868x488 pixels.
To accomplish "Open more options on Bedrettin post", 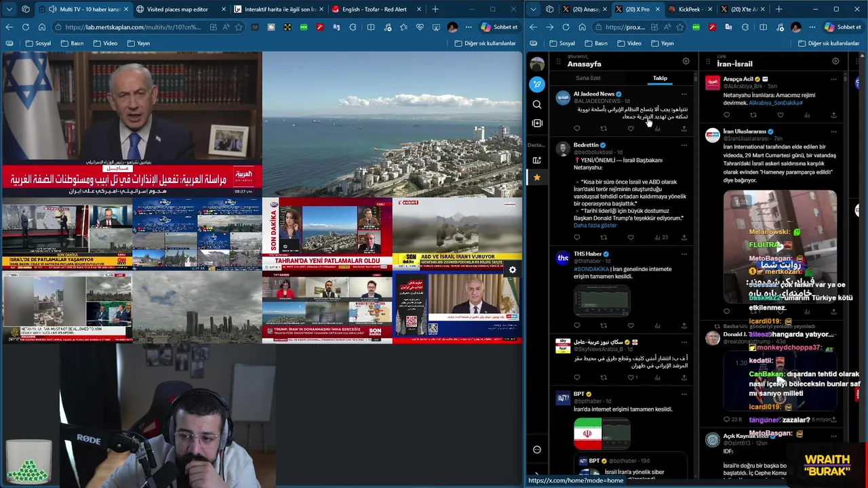I will [684, 145].
